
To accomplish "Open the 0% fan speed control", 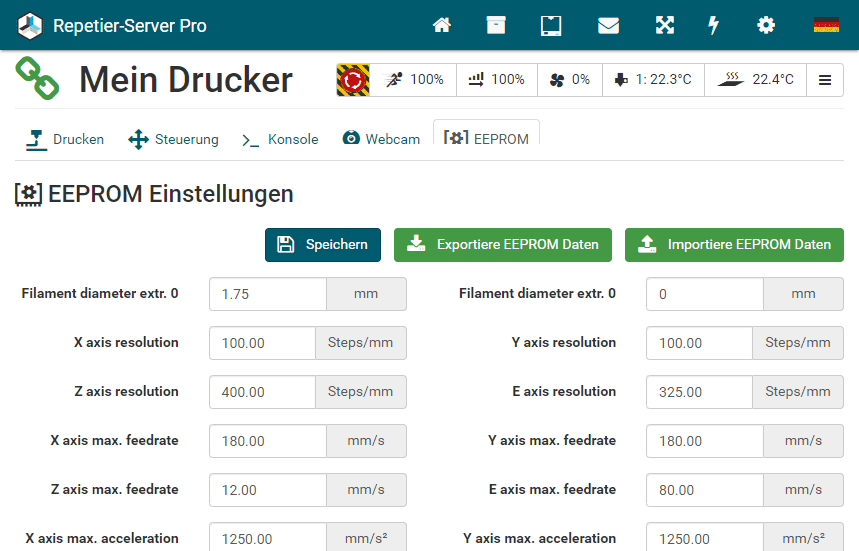I will click(x=570, y=80).
